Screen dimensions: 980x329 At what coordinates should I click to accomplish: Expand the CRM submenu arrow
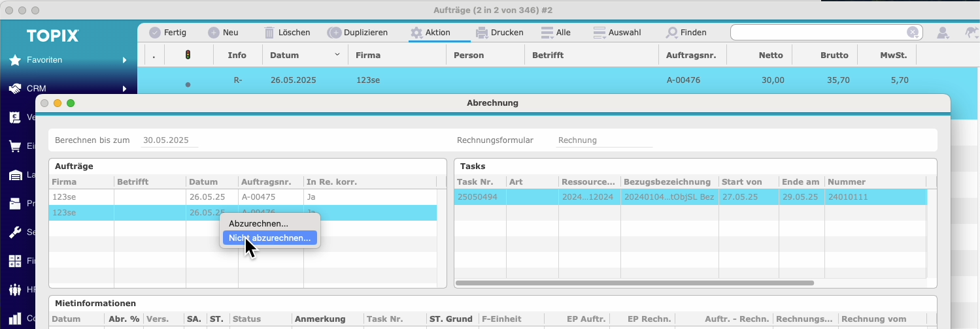[124, 89]
